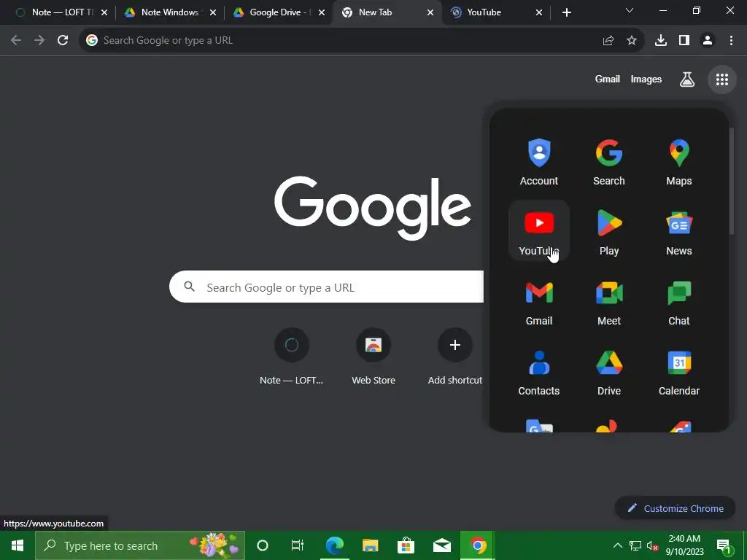The height and width of the screenshot is (560, 747).
Task: Open Mail app from taskbar
Action: coord(441,545)
